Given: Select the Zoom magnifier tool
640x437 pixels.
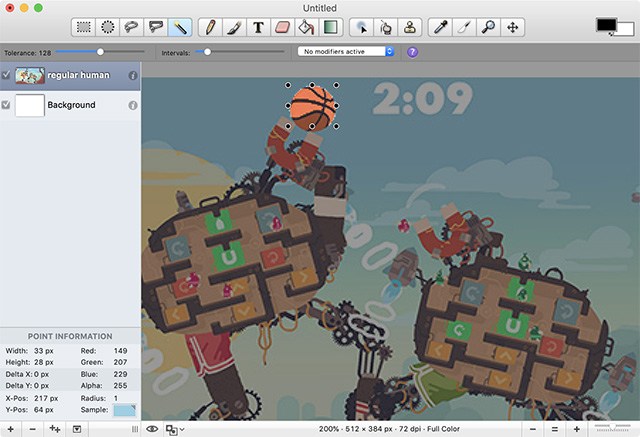Looking at the screenshot, I should point(489,27).
